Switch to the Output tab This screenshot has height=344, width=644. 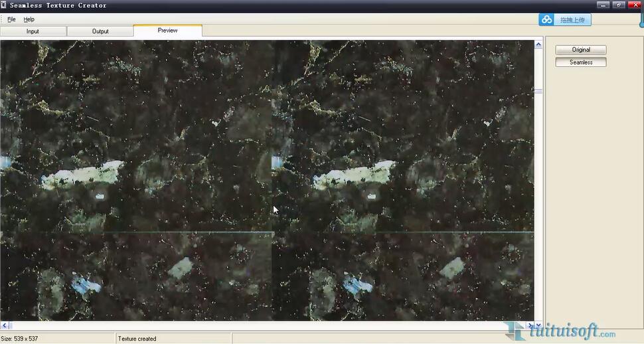pos(100,31)
